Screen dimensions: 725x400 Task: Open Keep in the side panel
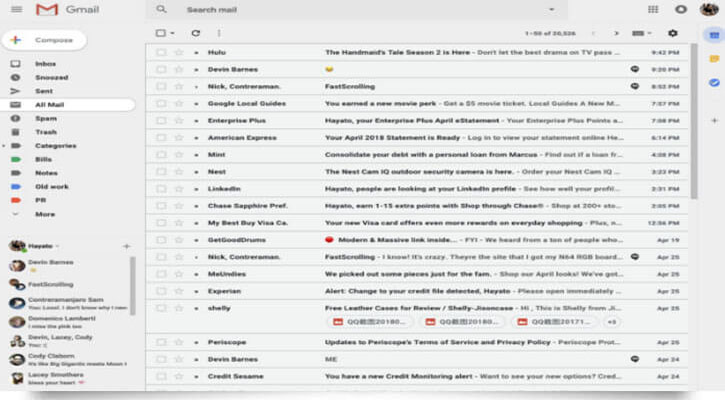pyautogui.click(x=714, y=59)
